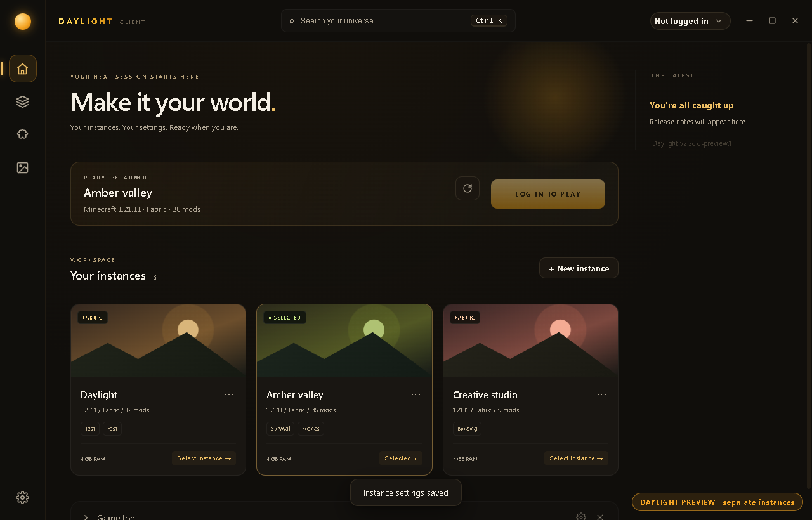Viewport: 812px width, 520px height.
Task: Click 1.21.11 / Fabric / 9 mods text
Action: coord(486,410)
